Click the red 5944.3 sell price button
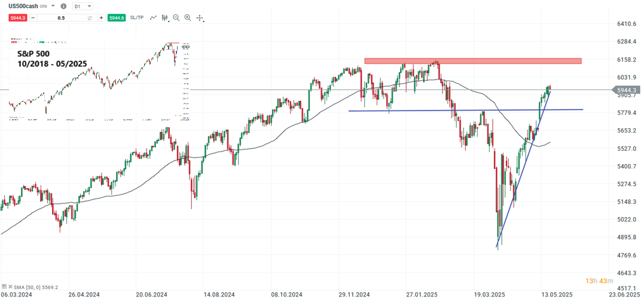 (x=17, y=18)
